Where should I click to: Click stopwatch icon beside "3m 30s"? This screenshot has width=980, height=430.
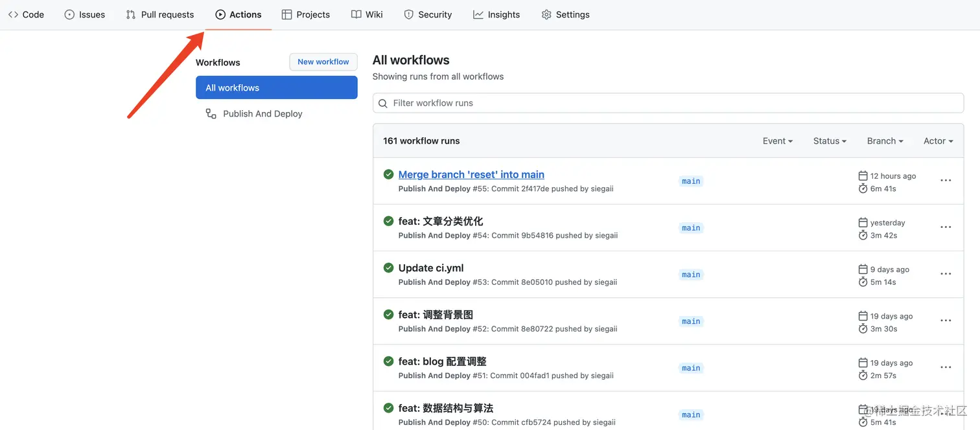863,328
